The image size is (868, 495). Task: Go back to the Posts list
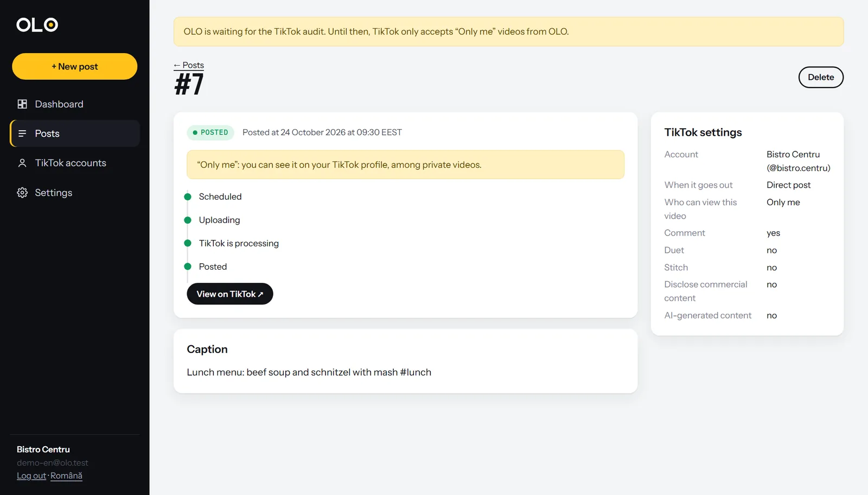click(x=189, y=65)
